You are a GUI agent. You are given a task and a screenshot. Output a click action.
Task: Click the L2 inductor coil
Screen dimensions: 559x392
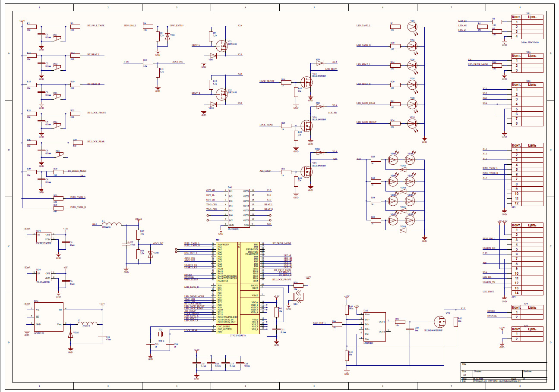88,323
